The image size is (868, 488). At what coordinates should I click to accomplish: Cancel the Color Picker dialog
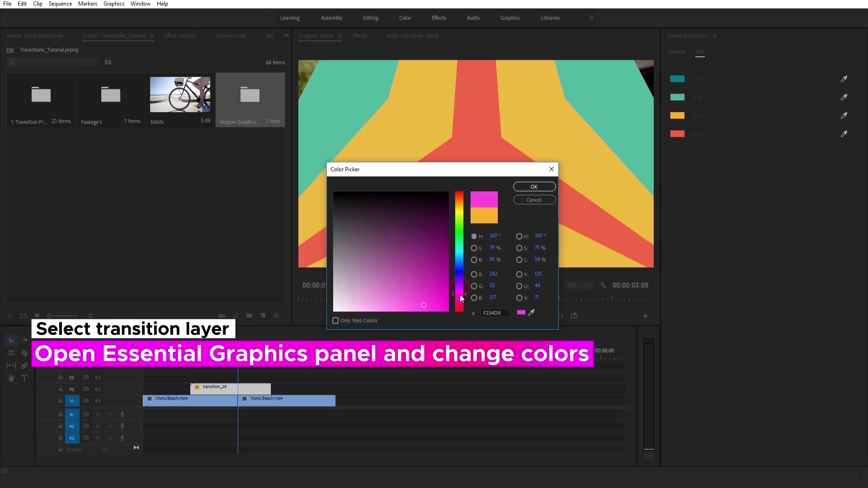(x=534, y=200)
